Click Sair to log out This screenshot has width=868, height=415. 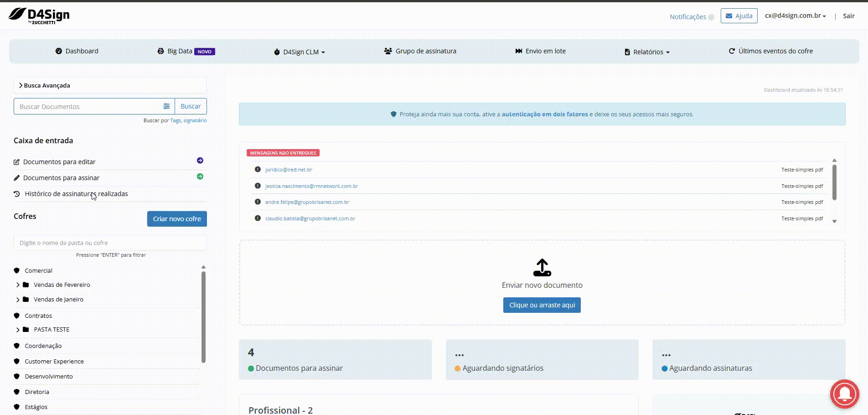(x=848, y=16)
